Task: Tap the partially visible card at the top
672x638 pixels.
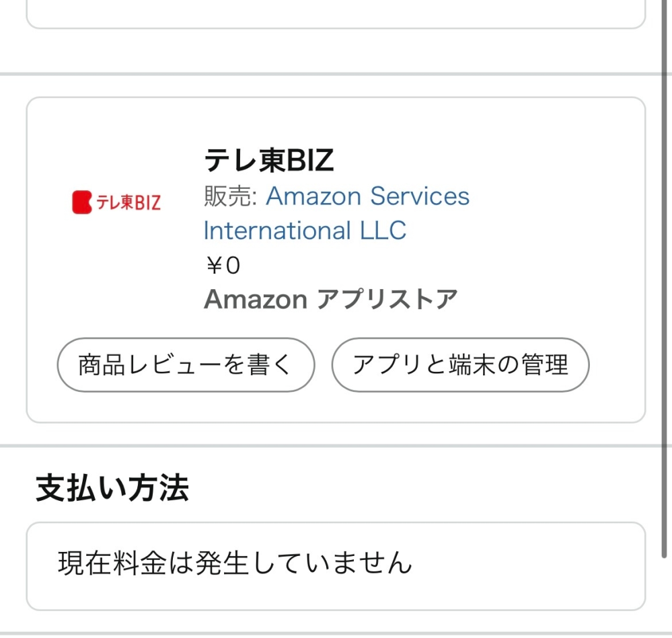Action: coord(336,13)
